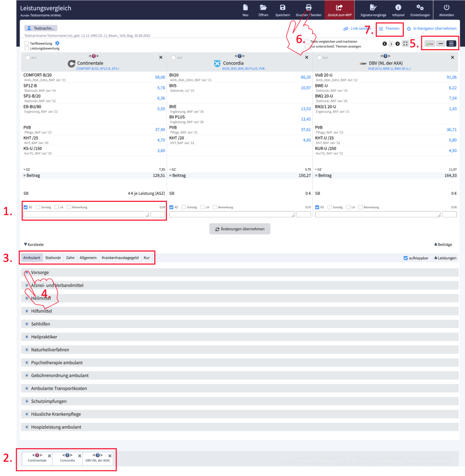This screenshot has height=476, width=465.
Task: Expand the Häusliche Krankenpflege section
Action: click(26, 414)
